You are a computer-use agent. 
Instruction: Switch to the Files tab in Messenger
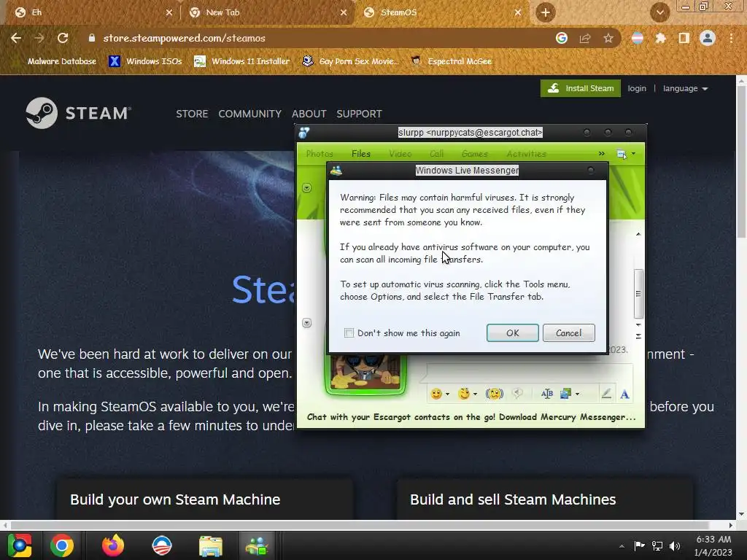pyautogui.click(x=360, y=153)
